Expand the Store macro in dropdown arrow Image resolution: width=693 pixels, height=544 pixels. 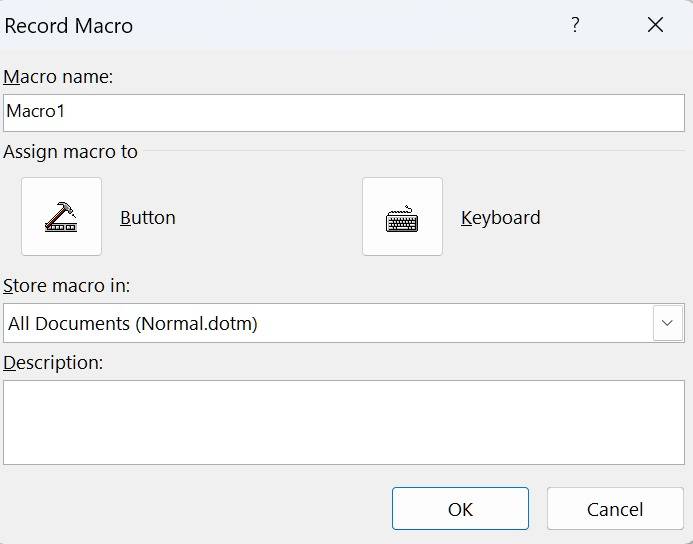(x=667, y=323)
